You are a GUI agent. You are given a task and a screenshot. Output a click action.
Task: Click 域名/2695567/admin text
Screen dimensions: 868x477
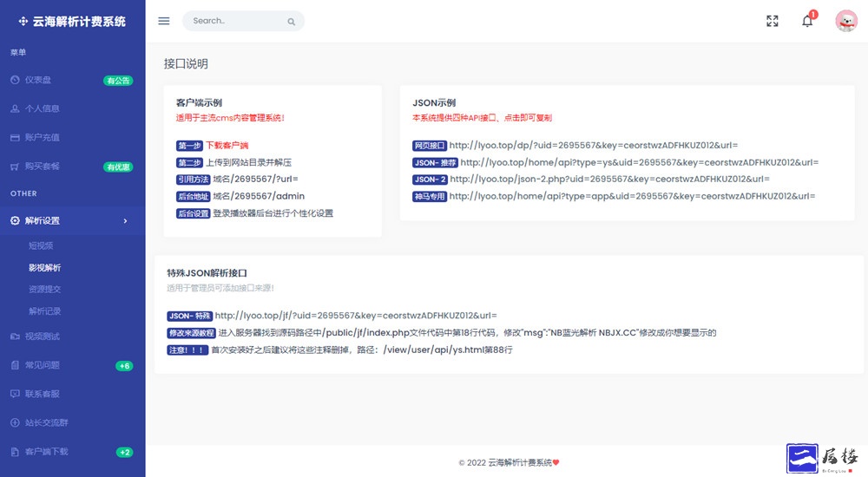tap(259, 196)
